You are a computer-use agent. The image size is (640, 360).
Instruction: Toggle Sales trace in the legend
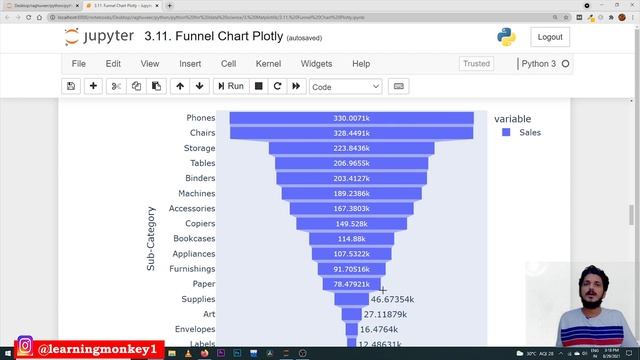522,132
